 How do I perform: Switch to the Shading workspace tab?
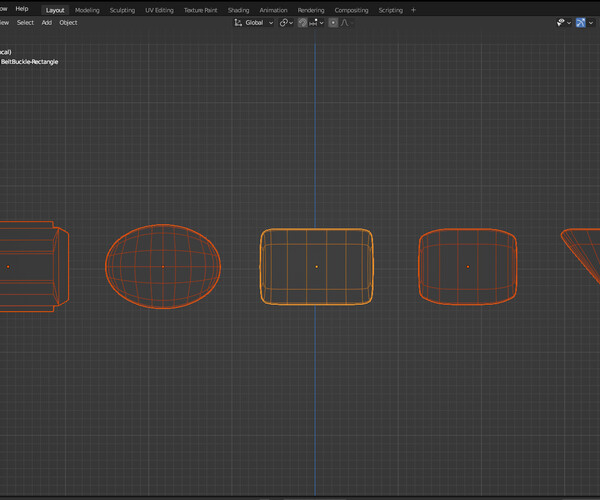point(238,10)
